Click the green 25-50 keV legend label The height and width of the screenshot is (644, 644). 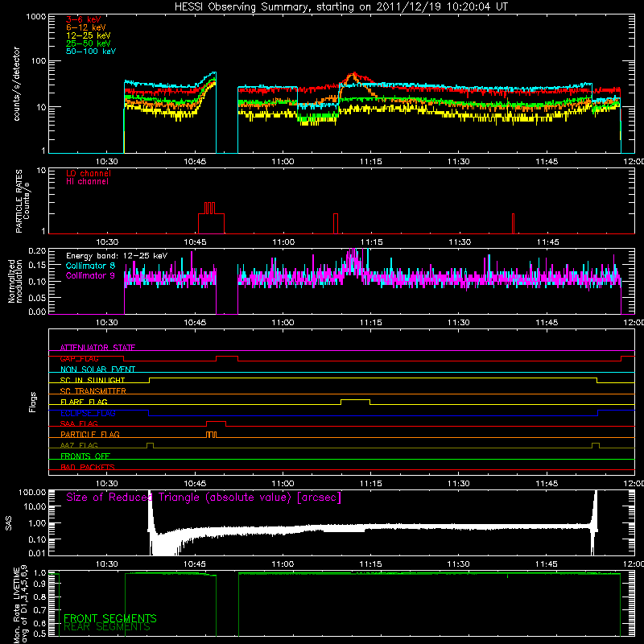click(x=89, y=43)
